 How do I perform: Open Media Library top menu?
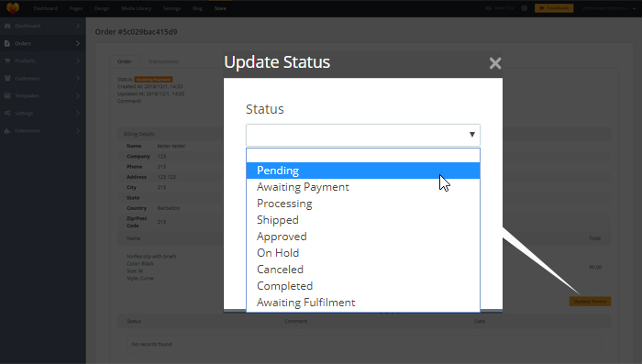(x=137, y=8)
